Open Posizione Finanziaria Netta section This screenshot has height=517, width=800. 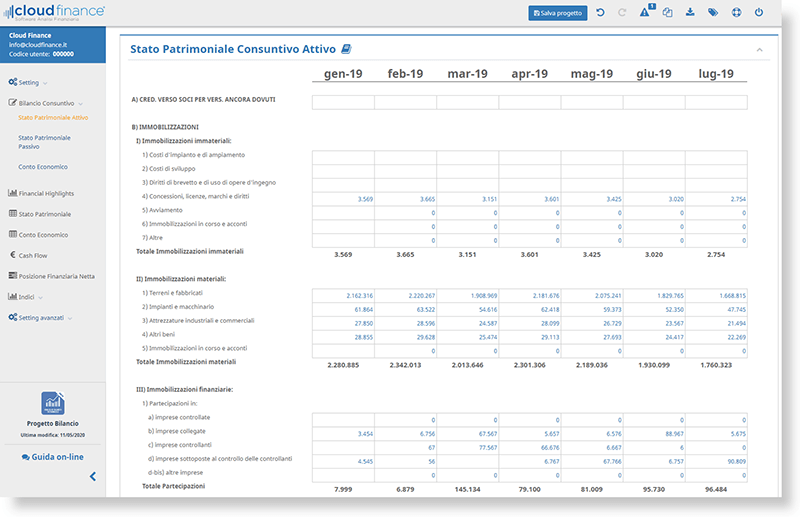point(56,276)
